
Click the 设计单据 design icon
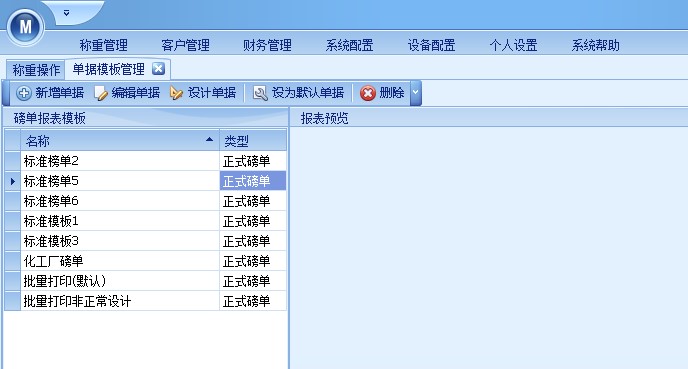[176, 93]
